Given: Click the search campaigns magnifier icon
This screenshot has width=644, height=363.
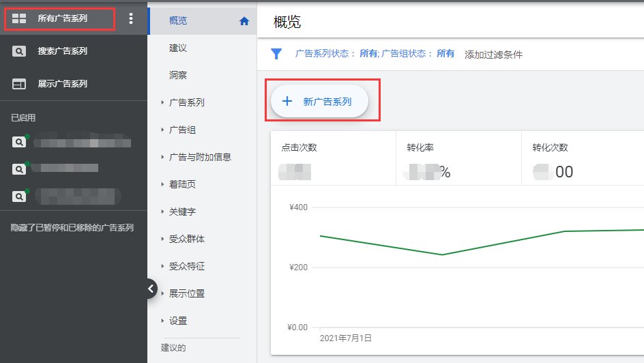Looking at the screenshot, I should (19, 51).
